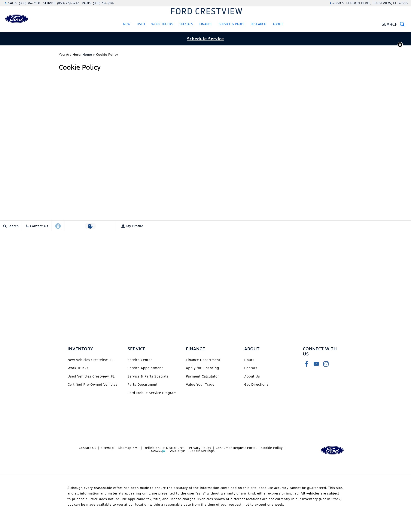The width and height of the screenshot is (411, 532).
Task: Open the Parts Department link
Action: click(x=143, y=384)
